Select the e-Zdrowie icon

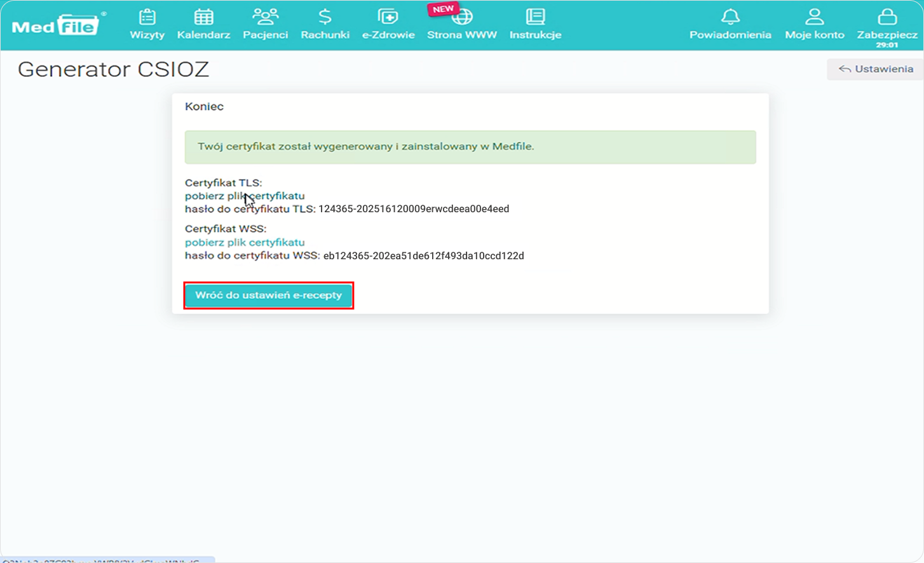[388, 17]
